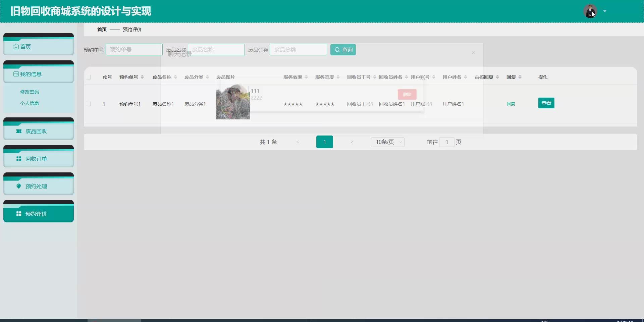The height and width of the screenshot is (322, 644).
Task: Sort by the 废品名称 column arrows
Action: pyautogui.click(x=175, y=77)
